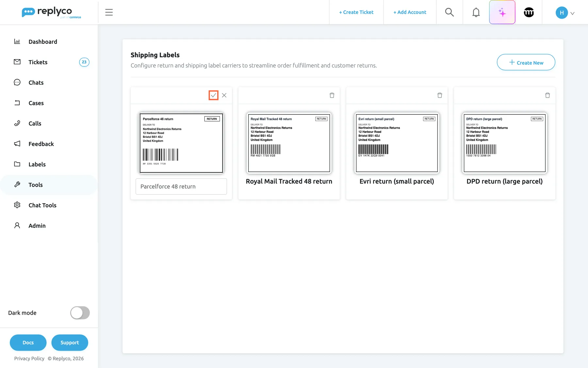This screenshot has width=588, height=368.
Task: Click the Dashboard chart icon
Action: point(17,42)
